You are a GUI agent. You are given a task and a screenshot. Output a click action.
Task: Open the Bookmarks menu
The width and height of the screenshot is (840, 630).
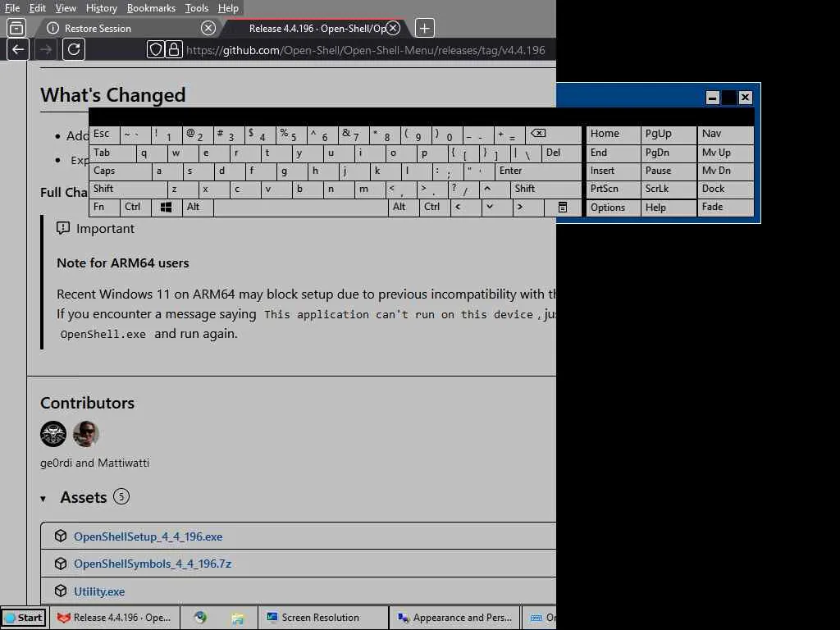pyautogui.click(x=151, y=8)
